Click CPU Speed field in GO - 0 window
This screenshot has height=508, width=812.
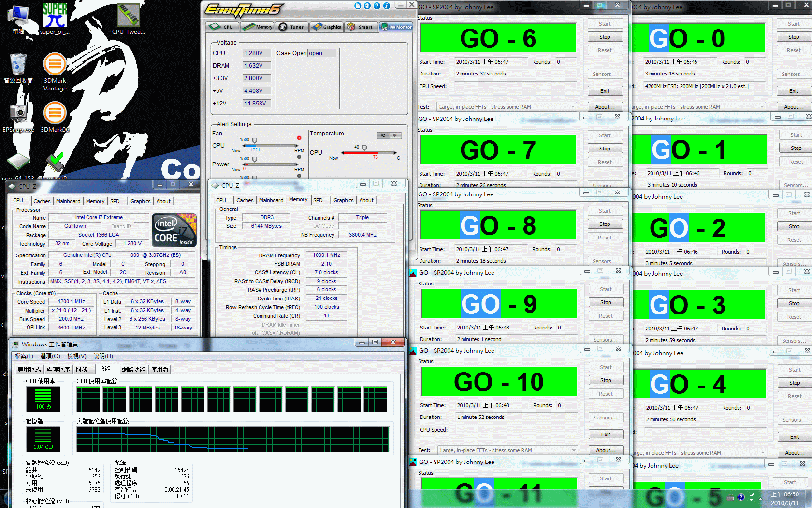(705, 86)
